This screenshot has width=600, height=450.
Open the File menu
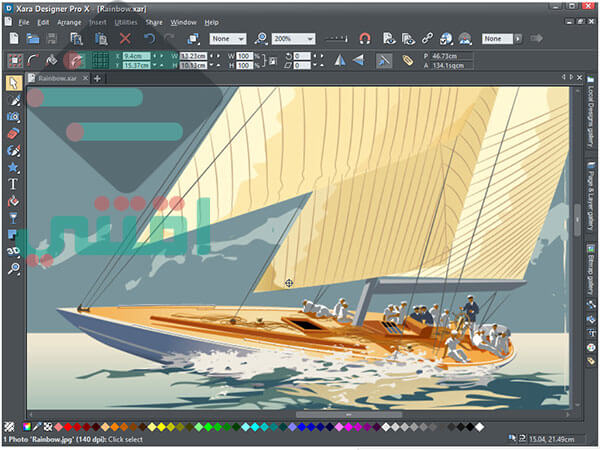pyautogui.click(x=24, y=22)
